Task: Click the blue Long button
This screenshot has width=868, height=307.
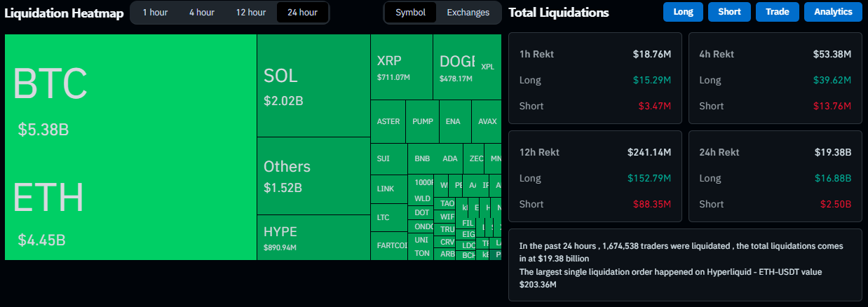Action: (683, 12)
